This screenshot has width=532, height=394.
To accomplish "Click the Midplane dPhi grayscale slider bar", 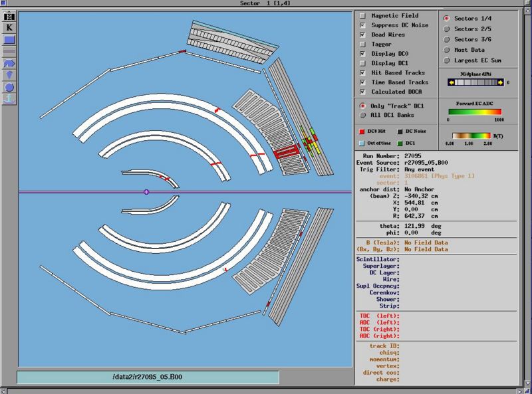I will coord(475,82).
